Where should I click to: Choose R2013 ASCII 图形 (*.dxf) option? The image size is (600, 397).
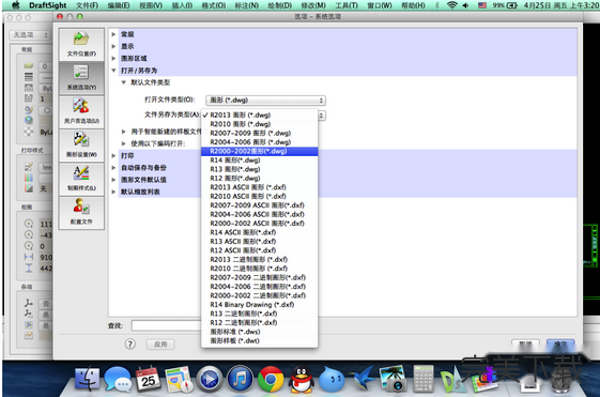pyautogui.click(x=259, y=187)
